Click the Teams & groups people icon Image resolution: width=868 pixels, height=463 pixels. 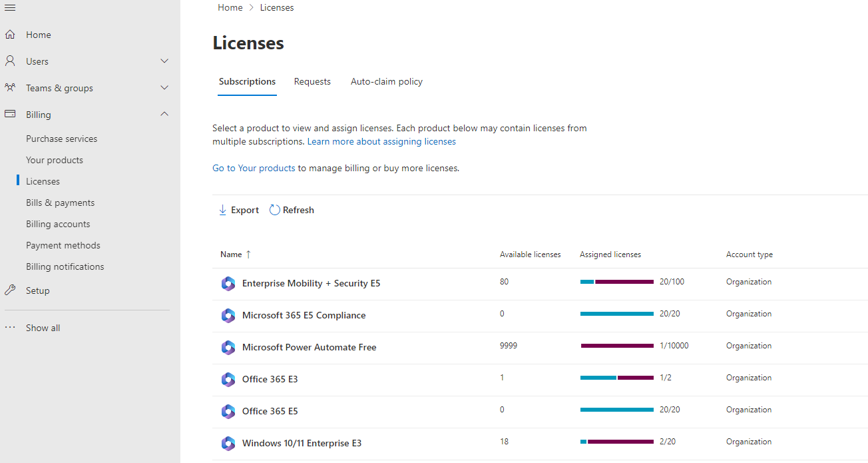[10, 88]
